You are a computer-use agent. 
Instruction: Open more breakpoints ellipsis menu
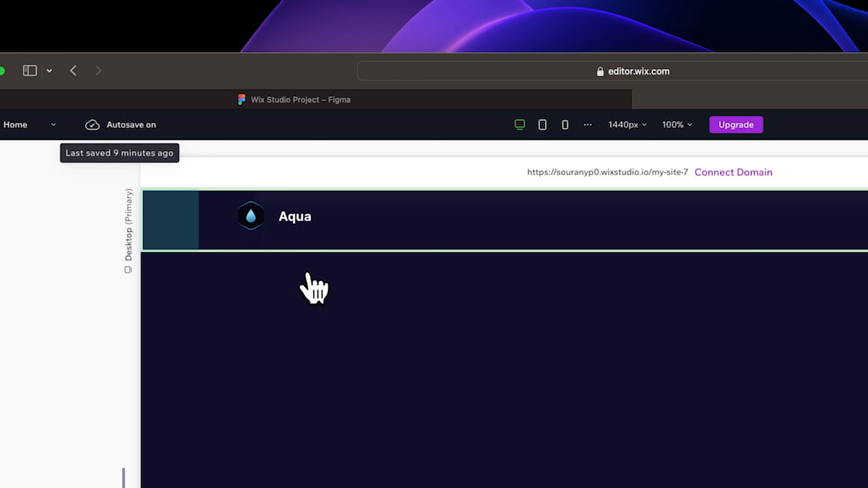click(587, 125)
